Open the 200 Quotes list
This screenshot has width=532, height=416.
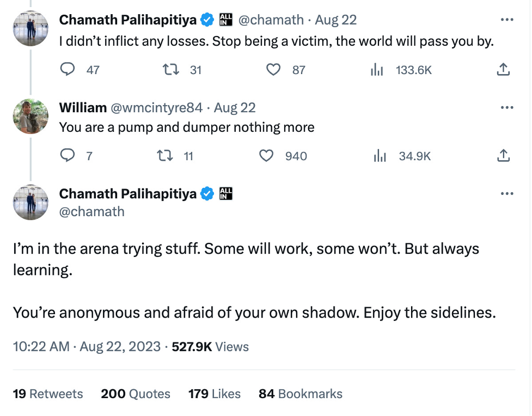pos(136,394)
